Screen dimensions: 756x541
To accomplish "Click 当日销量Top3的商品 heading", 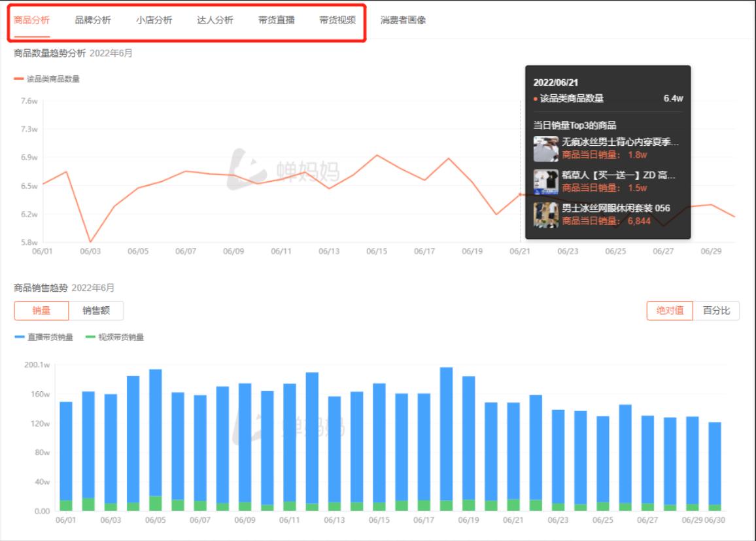I will point(575,126).
